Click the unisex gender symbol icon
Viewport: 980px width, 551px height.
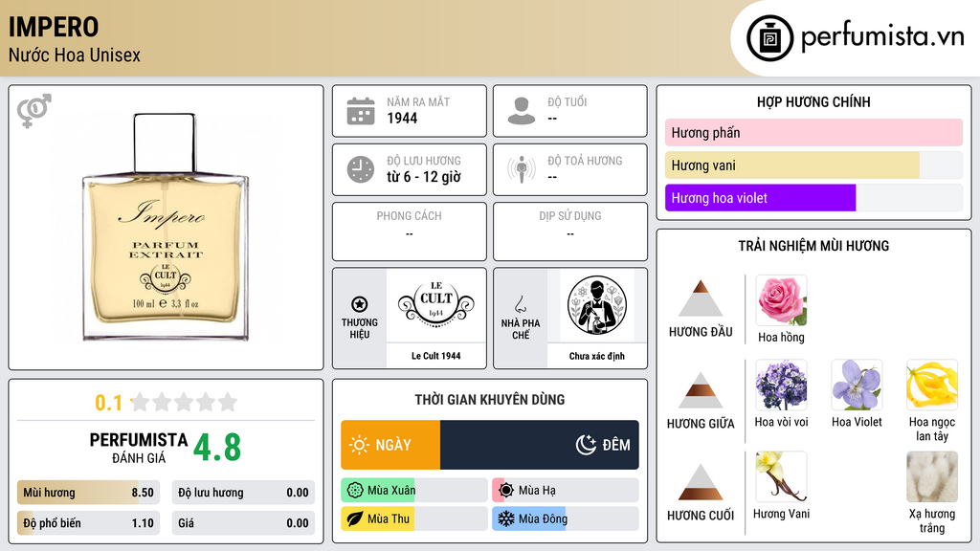pos(33,111)
